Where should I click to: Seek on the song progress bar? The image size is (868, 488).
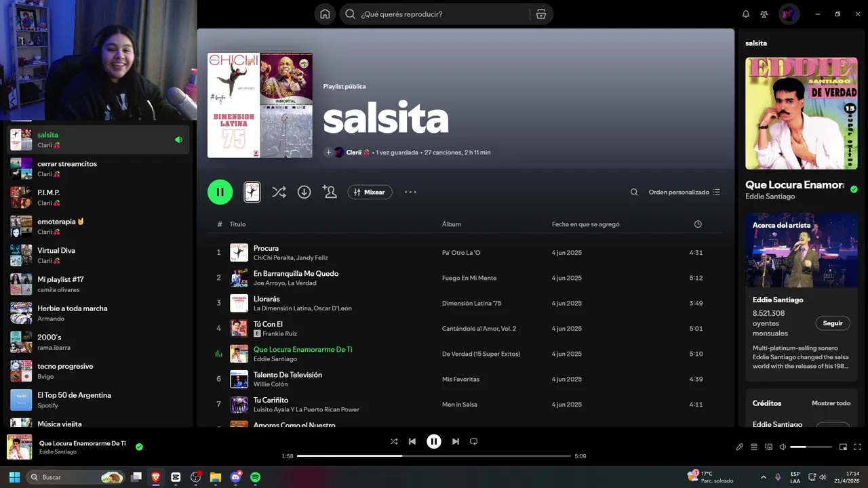(x=434, y=456)
